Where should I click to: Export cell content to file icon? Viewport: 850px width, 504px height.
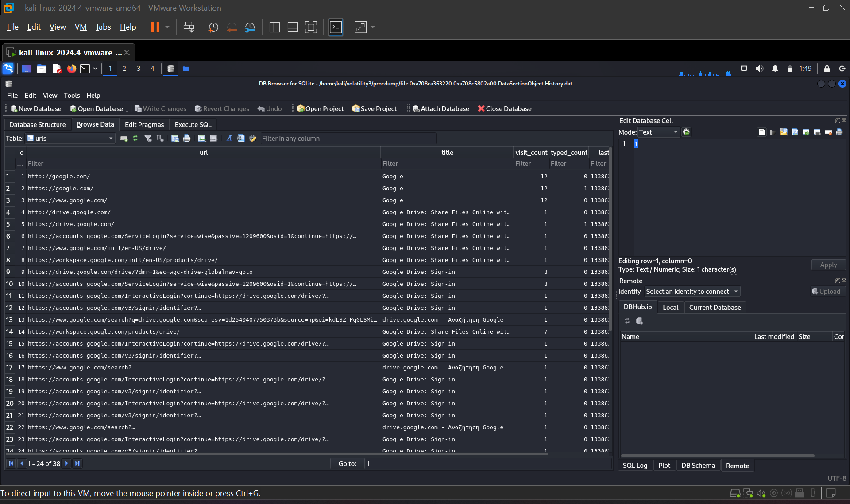click(x=795, y=132)
